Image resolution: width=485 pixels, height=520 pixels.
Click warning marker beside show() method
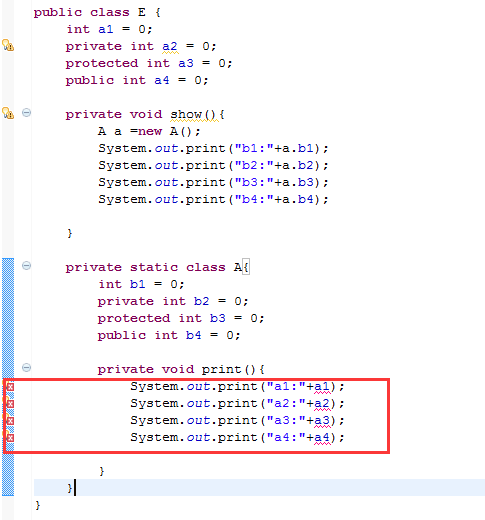point(8,113)
